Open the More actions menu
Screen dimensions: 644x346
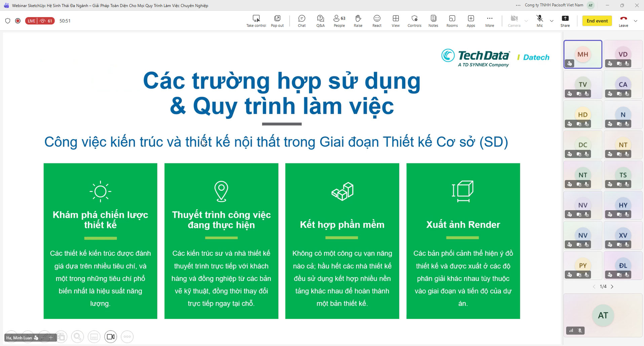coord(489,21)
